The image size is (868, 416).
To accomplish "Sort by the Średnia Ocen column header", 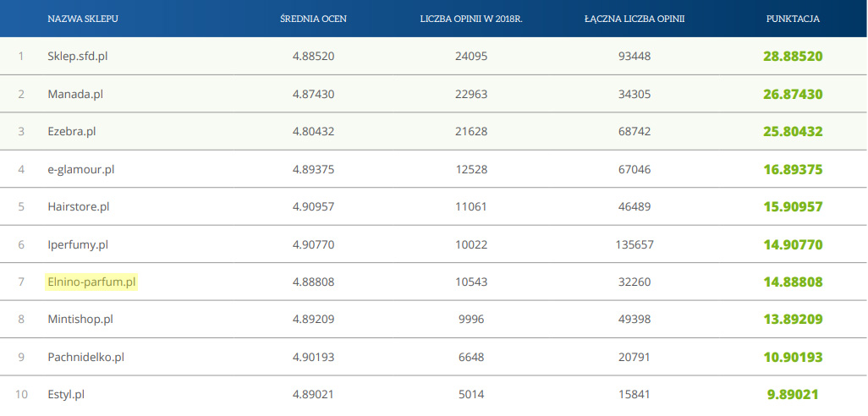I will pyautogui.click(x=313, y=19).
